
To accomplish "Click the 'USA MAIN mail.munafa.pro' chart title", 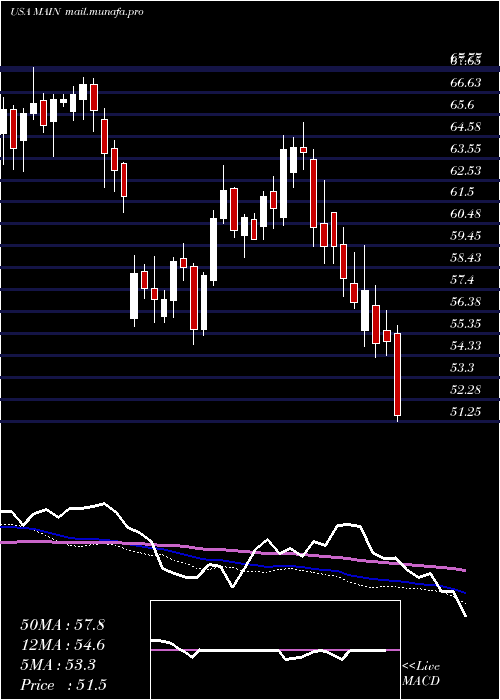I will pyautogui.click(x=77, y=12).
